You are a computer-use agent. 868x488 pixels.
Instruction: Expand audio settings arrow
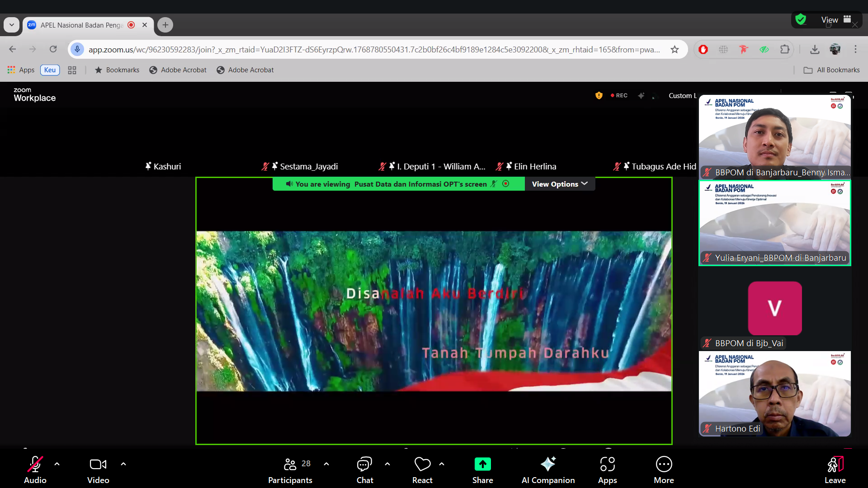[x=57, y=464]
